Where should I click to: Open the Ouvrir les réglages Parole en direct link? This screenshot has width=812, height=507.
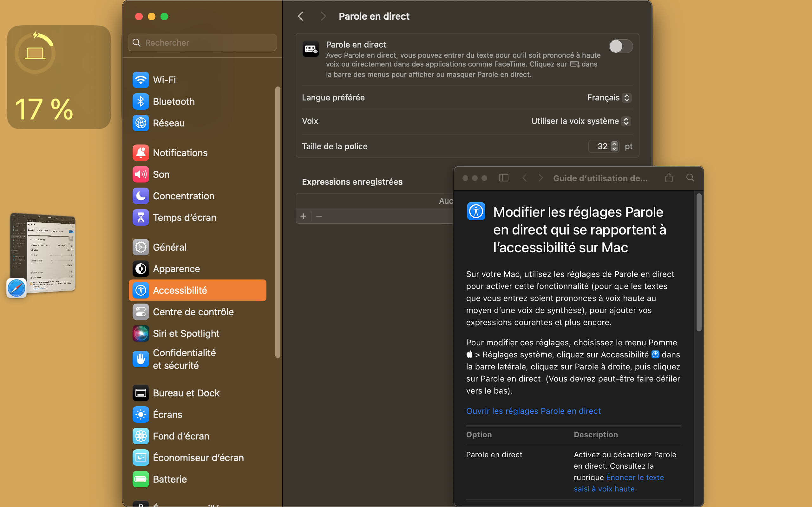point(533,411)
